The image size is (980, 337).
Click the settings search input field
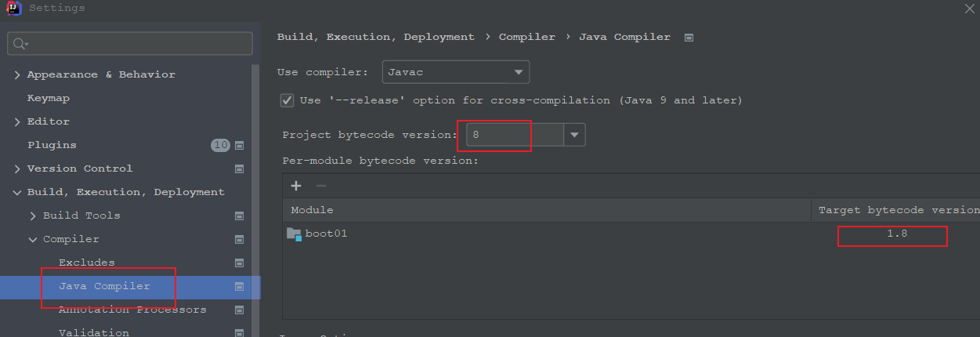pos(130,43)
